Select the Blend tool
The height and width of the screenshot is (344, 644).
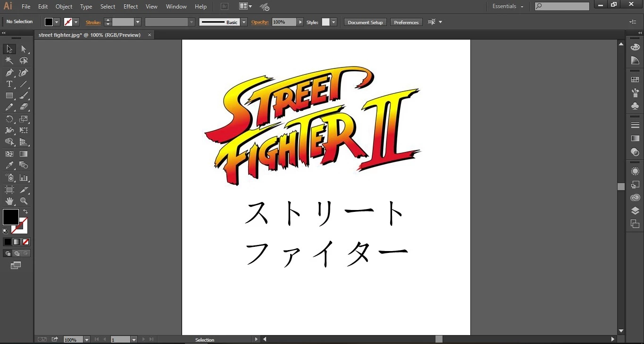click(x=24, y=166)
